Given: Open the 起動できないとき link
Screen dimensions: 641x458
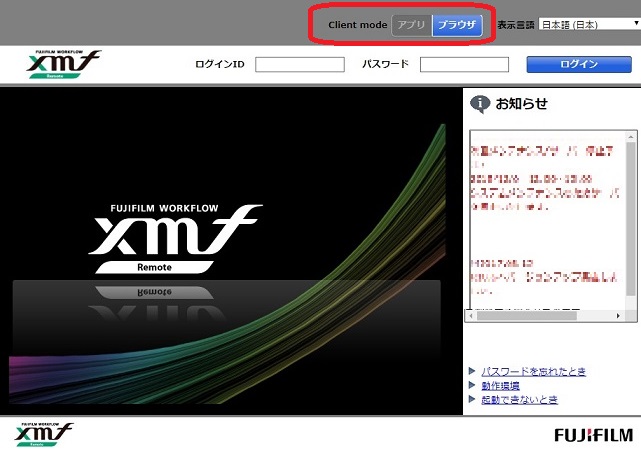Looking at the screenshot, I should (x=519, y=400).
